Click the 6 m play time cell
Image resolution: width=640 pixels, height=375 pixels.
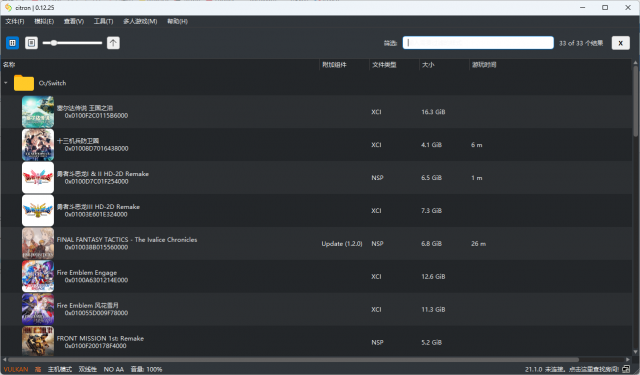[x=476, y=145]
